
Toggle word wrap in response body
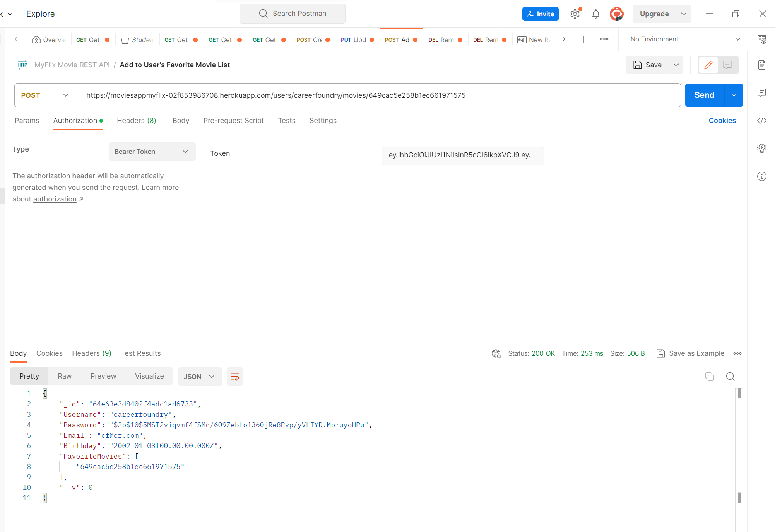pos(235,377)
